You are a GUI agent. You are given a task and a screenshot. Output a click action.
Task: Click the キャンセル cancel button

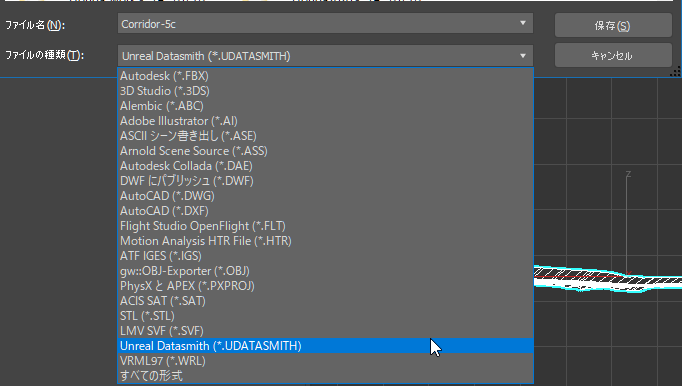(613, 55)
